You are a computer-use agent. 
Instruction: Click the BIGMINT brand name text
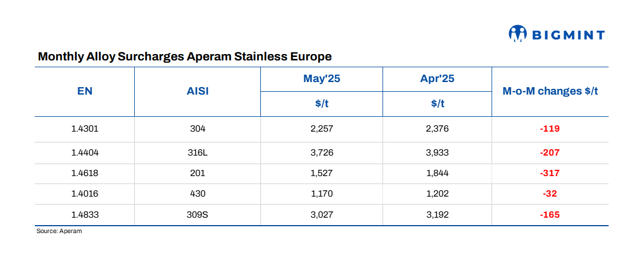568,35
